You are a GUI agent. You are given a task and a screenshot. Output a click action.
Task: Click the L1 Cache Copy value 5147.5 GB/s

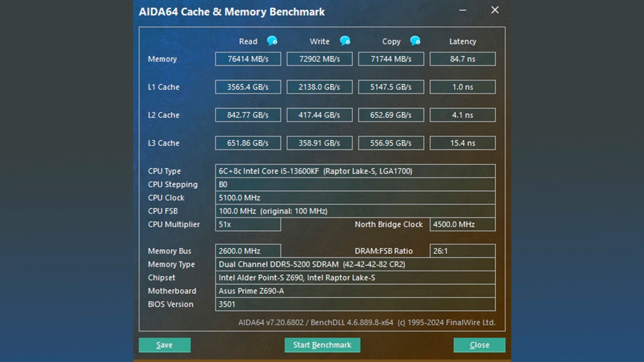391,87
